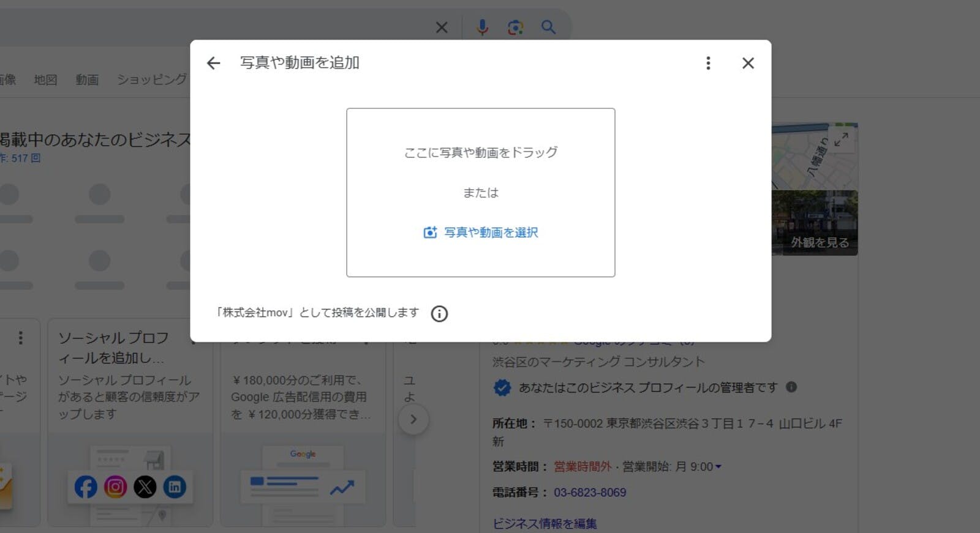Open Google Lens image search icon

[516, 27]
